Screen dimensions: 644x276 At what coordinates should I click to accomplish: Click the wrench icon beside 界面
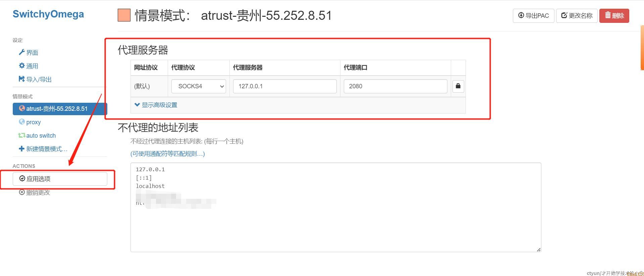coord(22,52)
